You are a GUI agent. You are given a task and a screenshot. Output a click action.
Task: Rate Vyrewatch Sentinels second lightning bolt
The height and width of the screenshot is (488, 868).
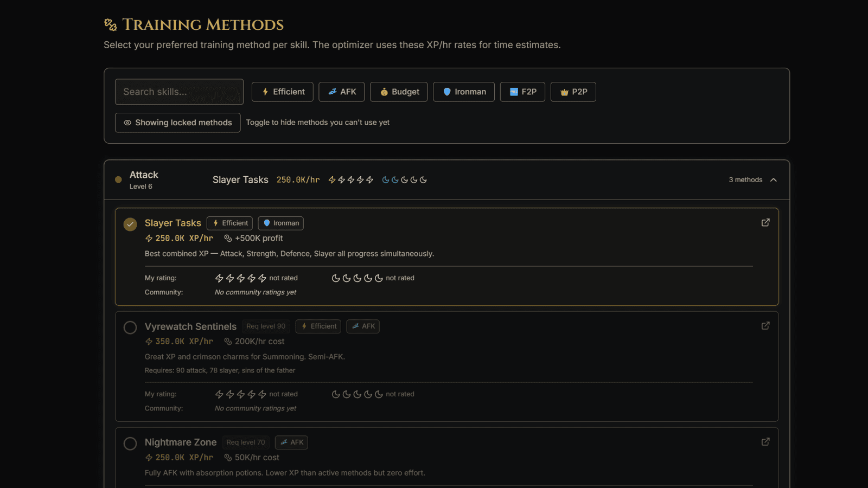(x=230, y=394)
